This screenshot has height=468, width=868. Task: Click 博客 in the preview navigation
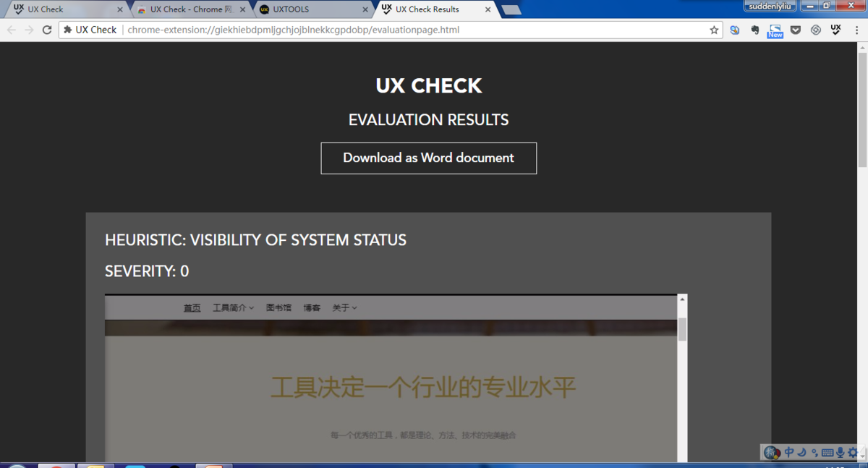click(x=312, y=307)
